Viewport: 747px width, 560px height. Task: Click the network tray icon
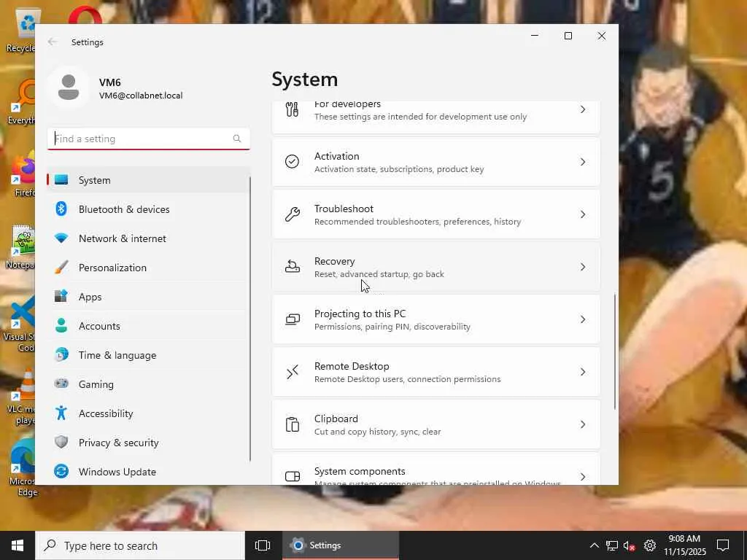(x=612, y=545)
